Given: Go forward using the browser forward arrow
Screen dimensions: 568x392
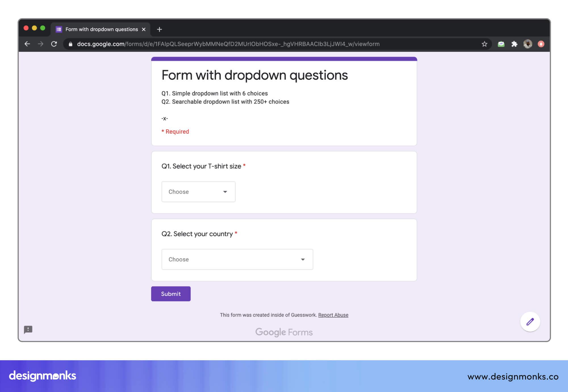Looking at the screenshot, I should 41,44.
